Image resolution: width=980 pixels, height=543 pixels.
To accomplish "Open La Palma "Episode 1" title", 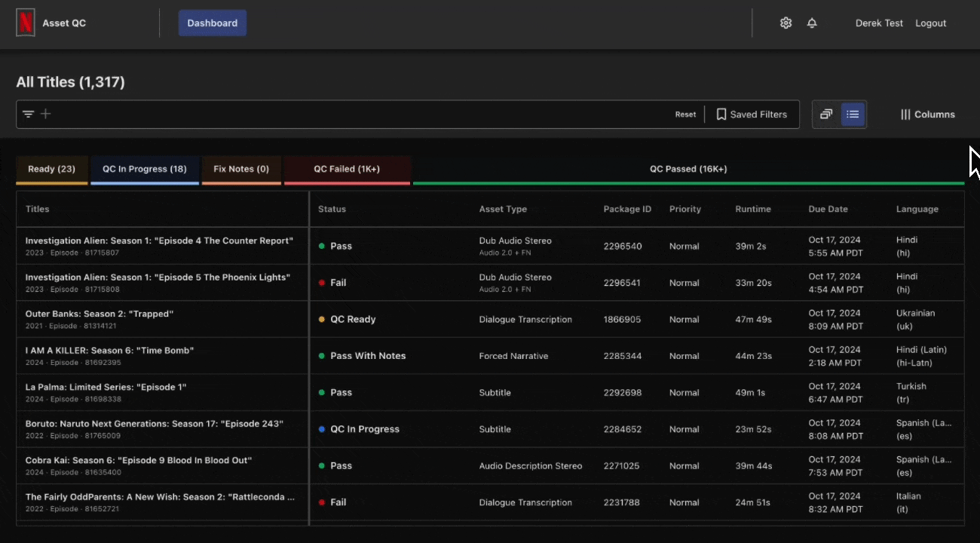I will click(106, 387).
